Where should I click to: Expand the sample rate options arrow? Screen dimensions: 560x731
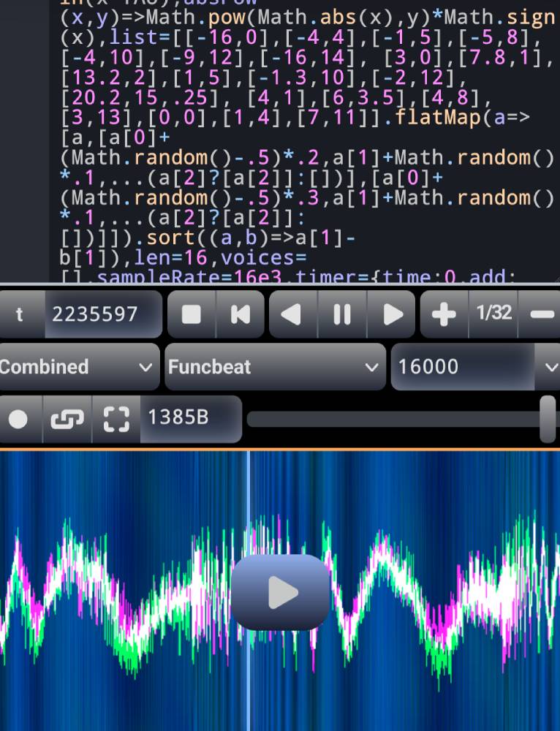(550, 367)
